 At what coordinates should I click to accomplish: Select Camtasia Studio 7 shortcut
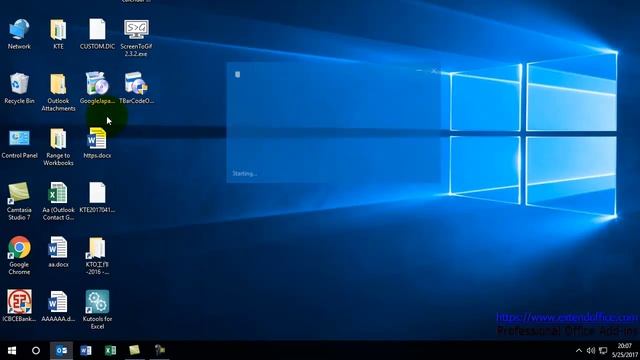point(19,201)
